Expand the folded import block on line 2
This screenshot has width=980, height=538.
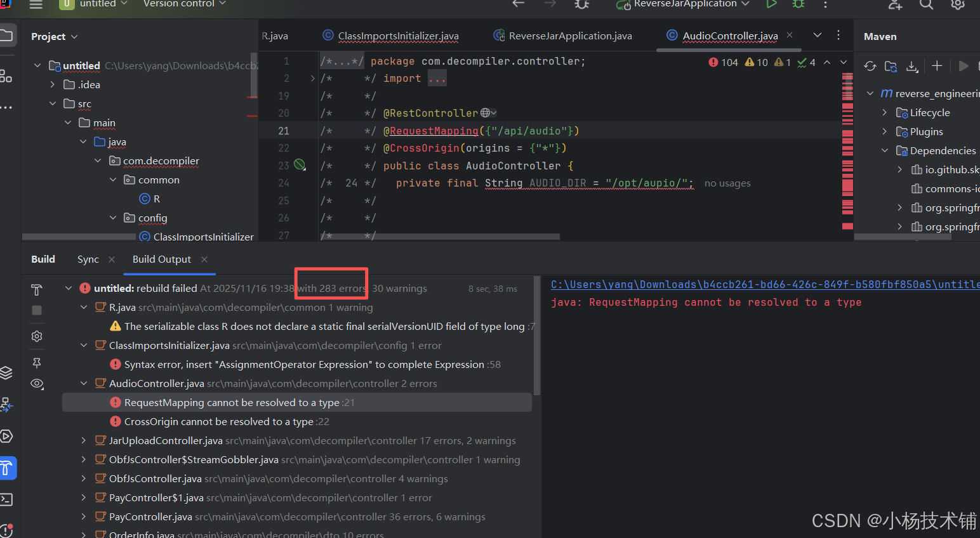(312, 79)
